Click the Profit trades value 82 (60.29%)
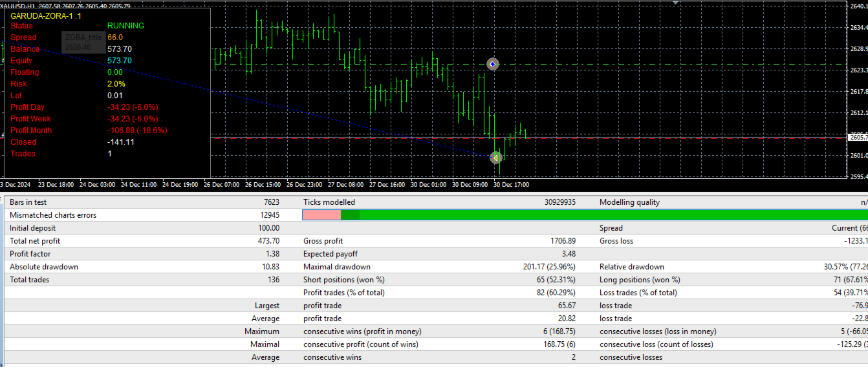This screenshot has height=367, width=868. coord(556,293)
